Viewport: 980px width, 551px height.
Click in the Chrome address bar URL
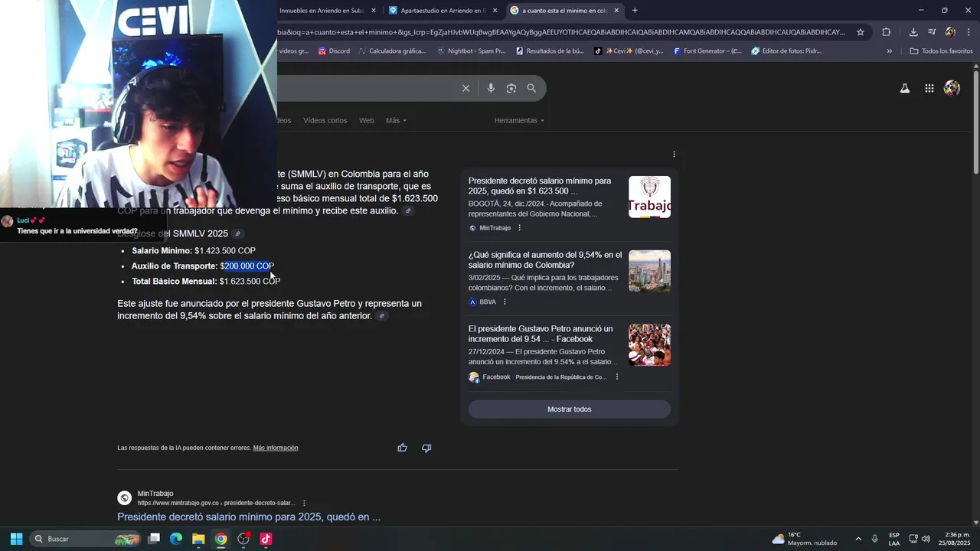pos(561,32)
